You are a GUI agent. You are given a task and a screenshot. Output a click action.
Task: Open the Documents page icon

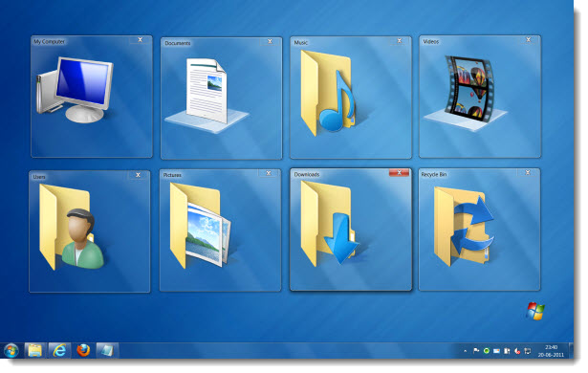click(x=207, y=96)
